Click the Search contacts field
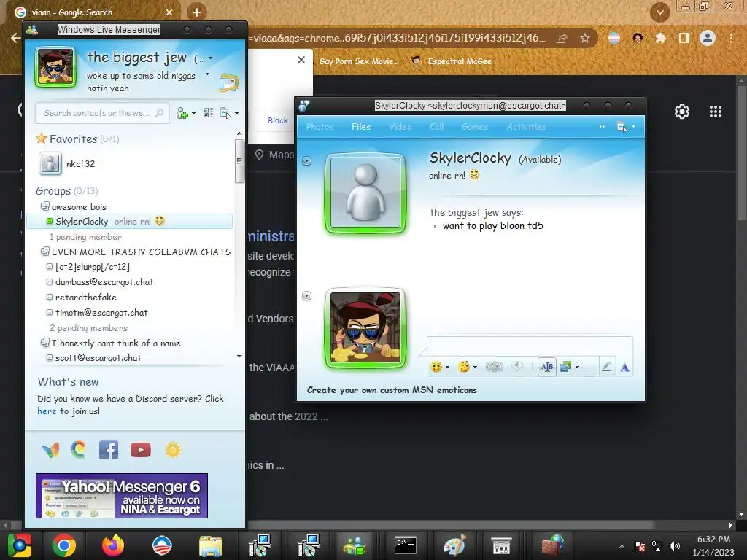 [102, 113]
